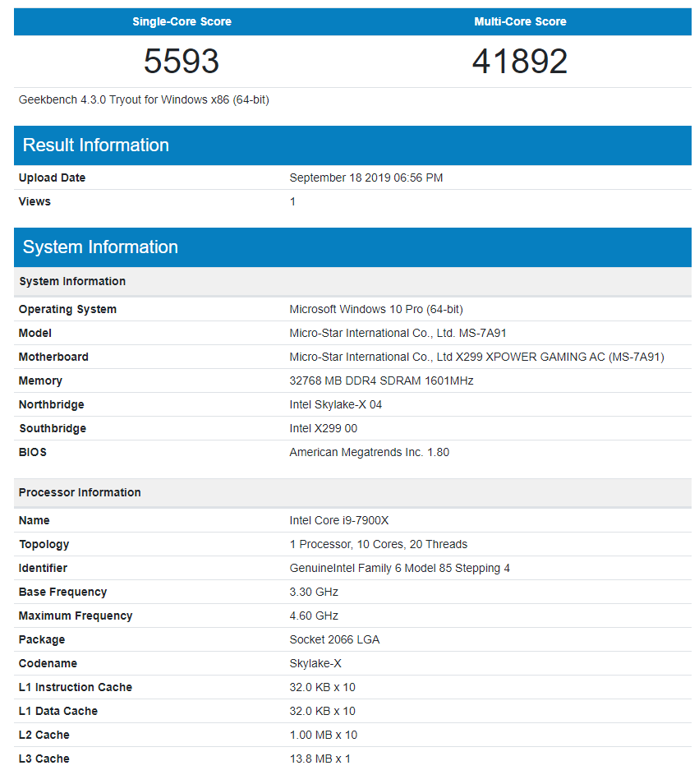Select the 4.60 GHz value
699x784 pixels.
(x=314, y=616)
